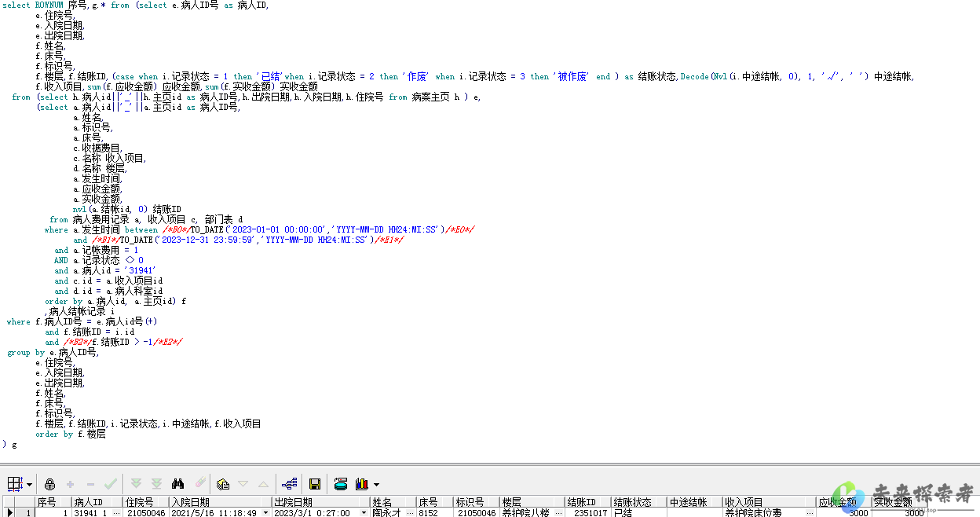980x517 pixels.
Task: Click the linked query tree icon
Action: pos(289,484)
